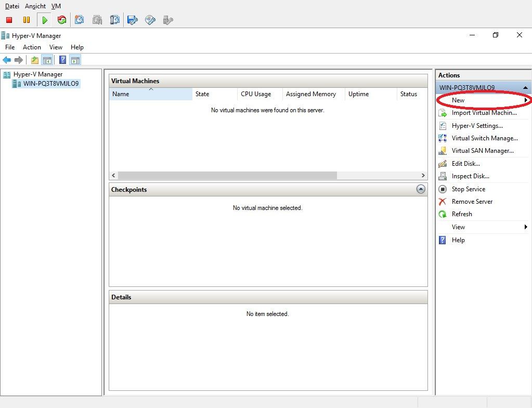Click Stop Service action

tap(468, 189)
